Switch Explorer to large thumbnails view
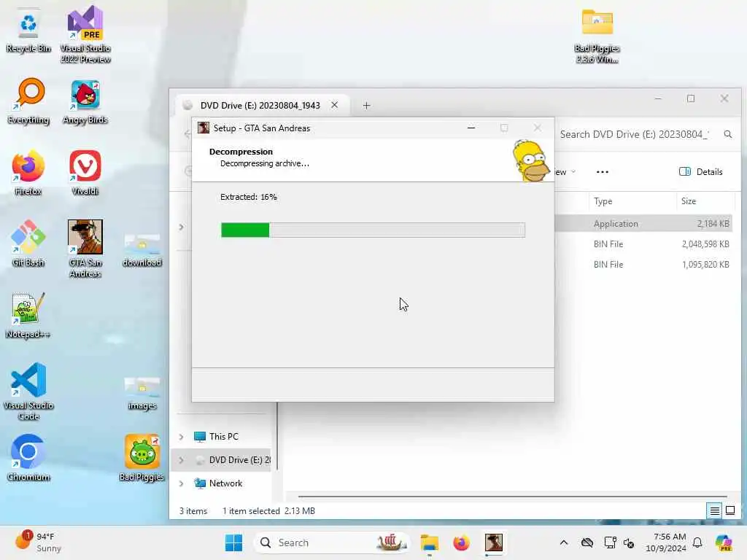747x560 pixels. click(729, 510)
